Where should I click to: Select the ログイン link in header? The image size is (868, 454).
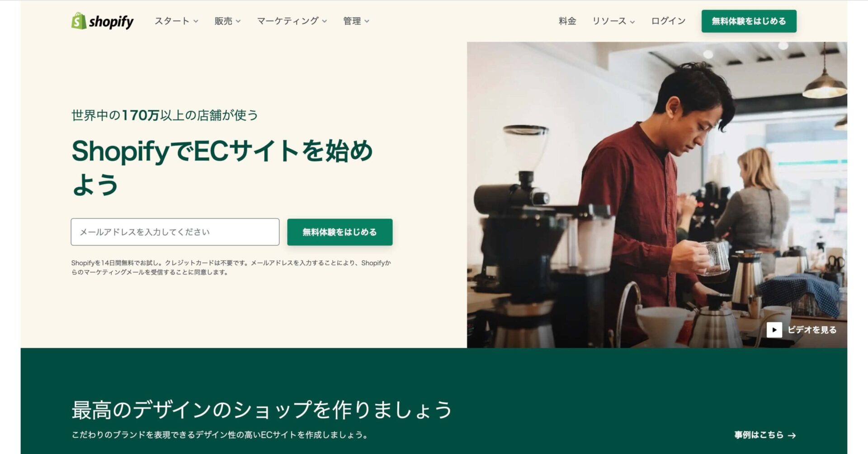click(668, 21)
